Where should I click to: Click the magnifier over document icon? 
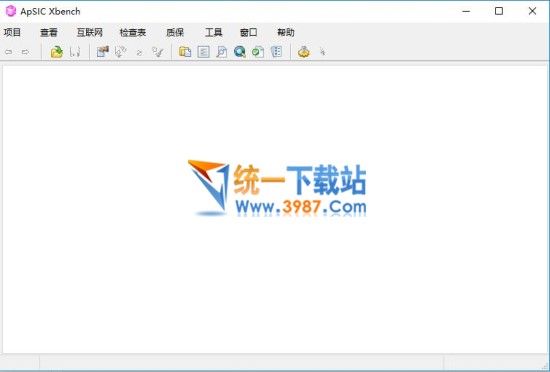point(221,52)
